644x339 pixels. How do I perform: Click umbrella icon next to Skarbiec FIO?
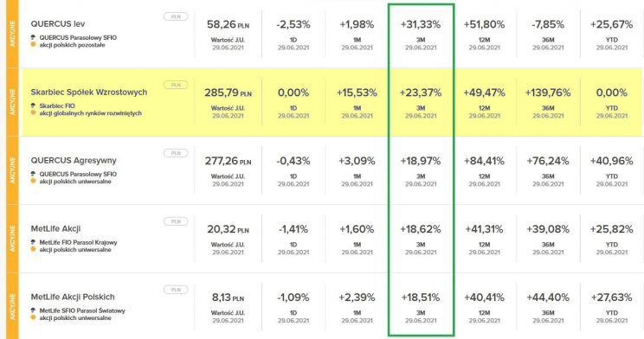point(33,106)
